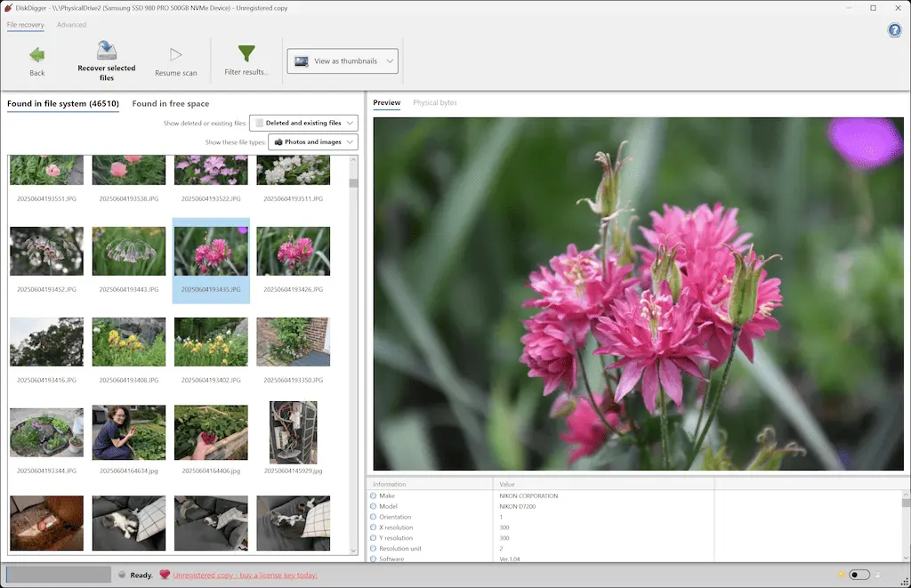The image size is (911, 588).
Task: Click the green Back arrow icon
Action: (36, 54)
